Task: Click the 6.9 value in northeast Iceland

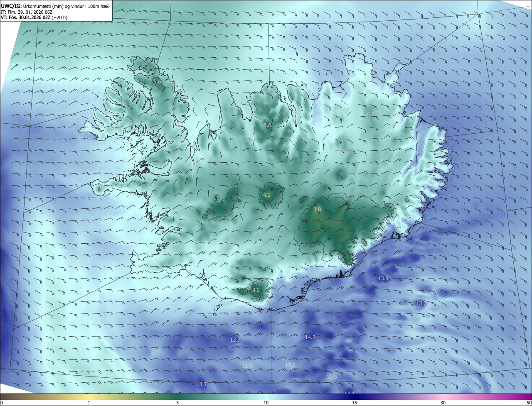Action: (x=371, y=114)
